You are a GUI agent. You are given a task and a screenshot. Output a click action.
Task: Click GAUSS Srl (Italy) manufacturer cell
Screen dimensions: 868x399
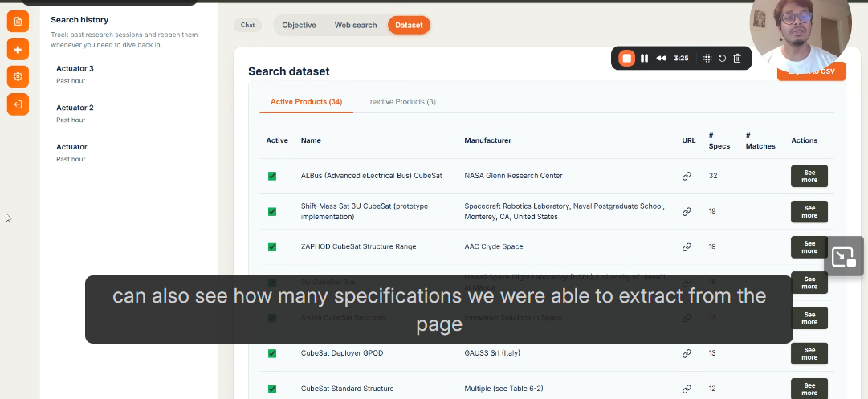pos(492,352)
